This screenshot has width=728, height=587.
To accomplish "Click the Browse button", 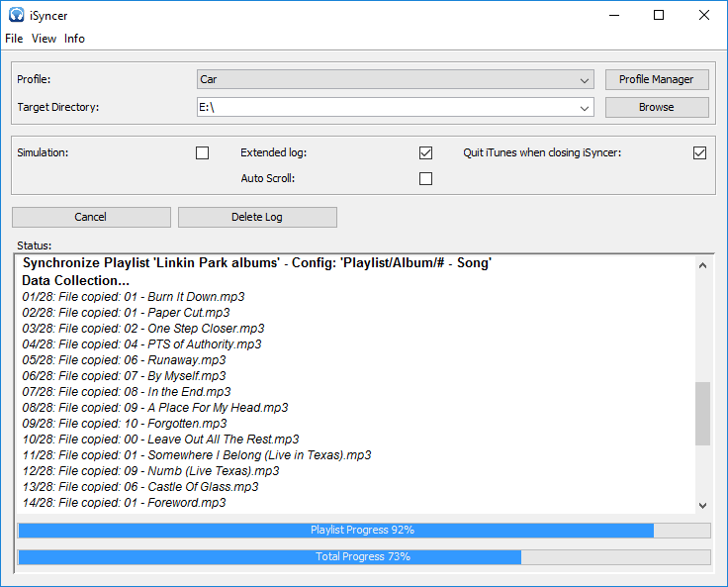I will (657, 107).
